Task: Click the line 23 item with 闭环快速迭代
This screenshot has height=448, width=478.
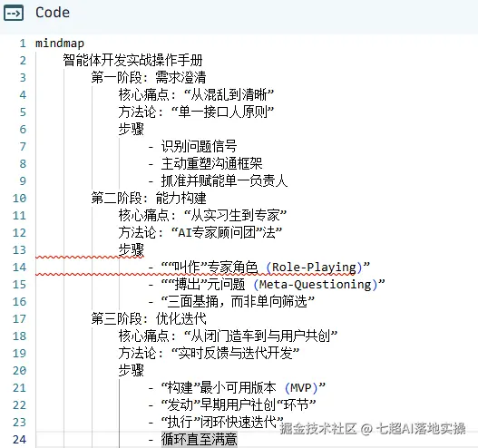Action: (222, 423)
